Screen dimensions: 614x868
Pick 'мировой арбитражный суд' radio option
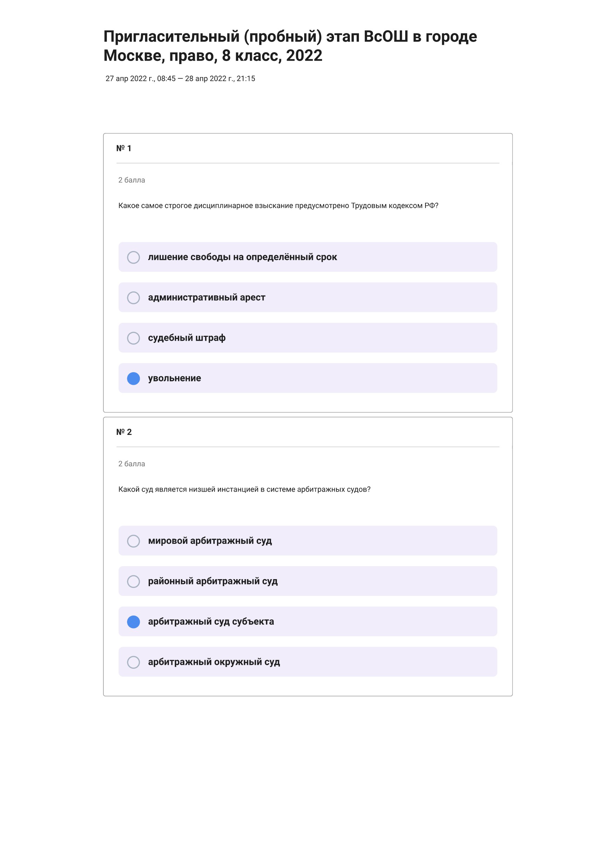point(133,541)
